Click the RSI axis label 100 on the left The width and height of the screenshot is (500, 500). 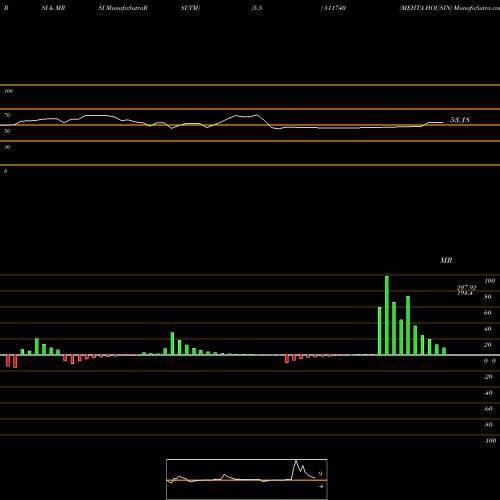click(x=8, y=91)
